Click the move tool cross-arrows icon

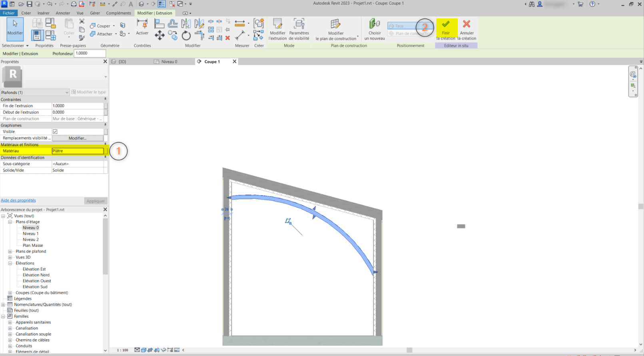tap(160, 36)
